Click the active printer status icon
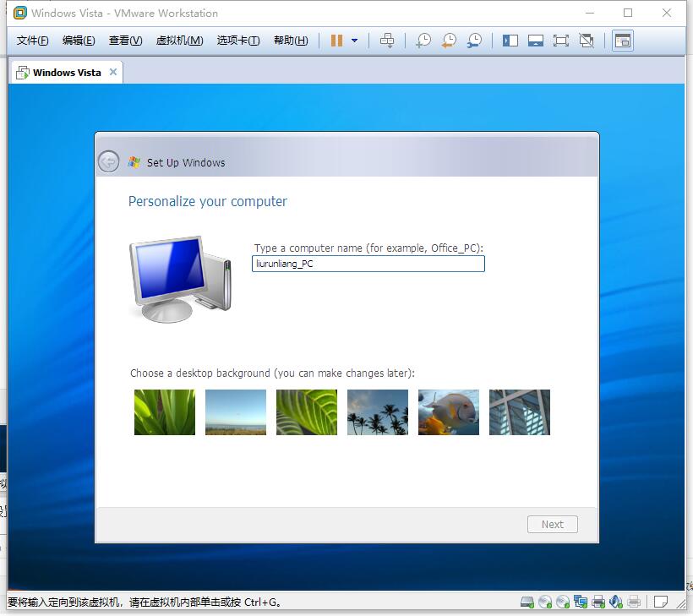 (598, 602)
